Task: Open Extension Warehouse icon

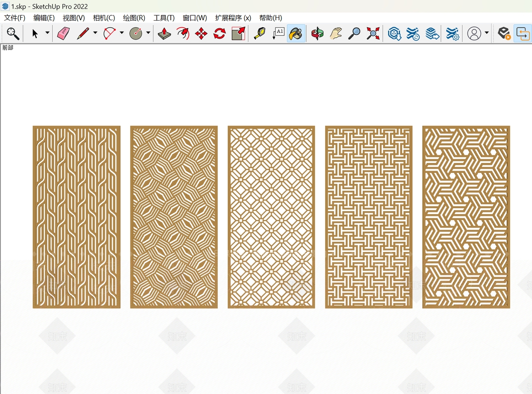Action: coord(413,34)
